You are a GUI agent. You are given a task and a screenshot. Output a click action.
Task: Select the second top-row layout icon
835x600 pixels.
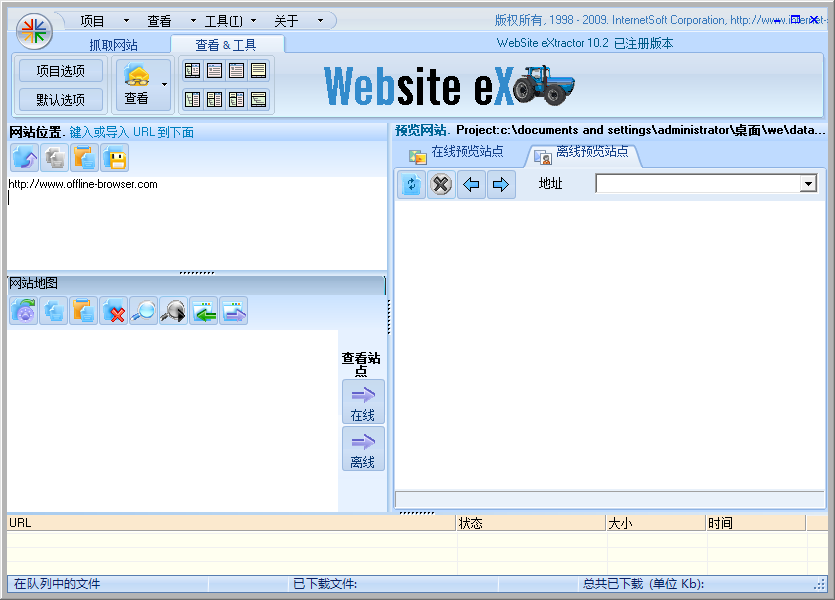215,70
